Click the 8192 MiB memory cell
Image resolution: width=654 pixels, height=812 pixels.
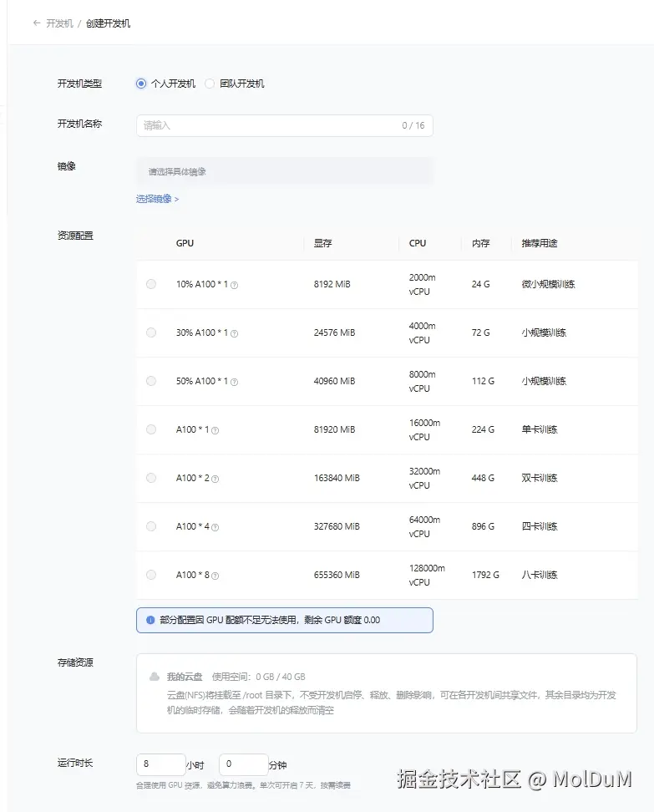point(332,284)
